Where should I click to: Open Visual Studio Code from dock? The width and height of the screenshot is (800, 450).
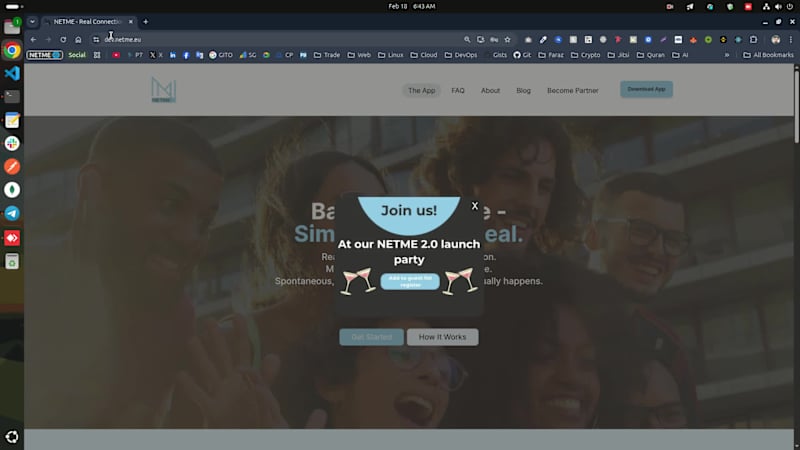[12, 73]
